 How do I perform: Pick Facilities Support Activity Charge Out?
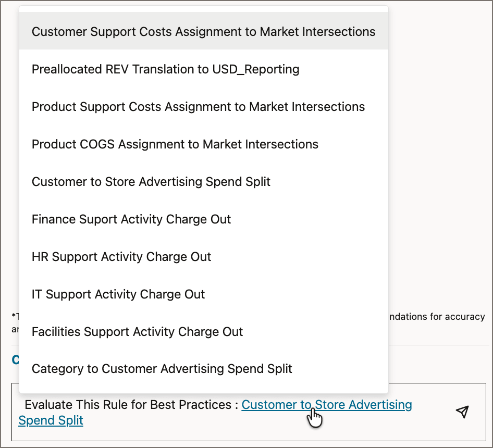pos(137,332)
